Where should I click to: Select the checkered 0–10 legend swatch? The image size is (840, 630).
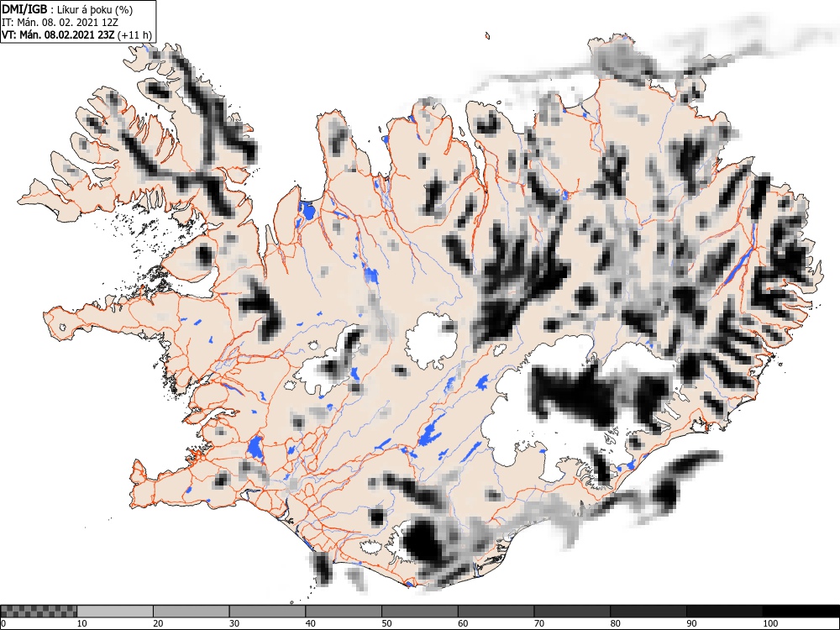click(x=39, y=612)
